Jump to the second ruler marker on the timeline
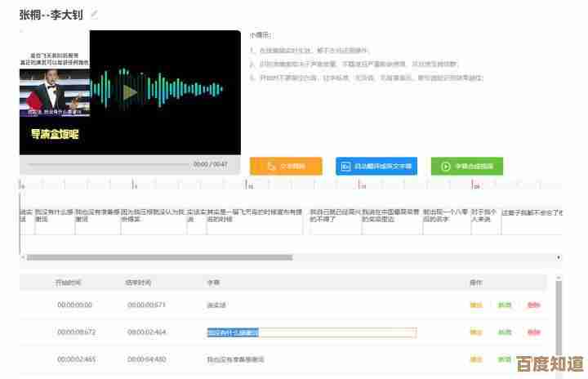The height and width of the screenshot is (379, 588). pyautogui.click(x=133, y=185)
